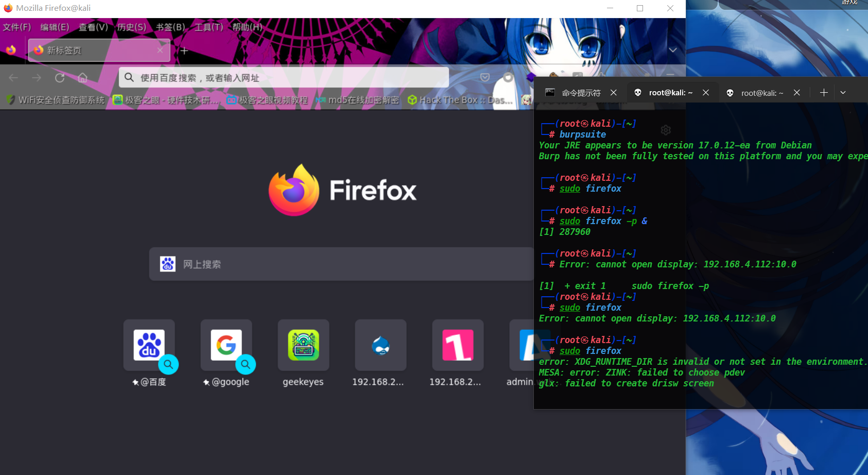
Task: Click the 网上搜索 search box
Action: pos(341,264)
